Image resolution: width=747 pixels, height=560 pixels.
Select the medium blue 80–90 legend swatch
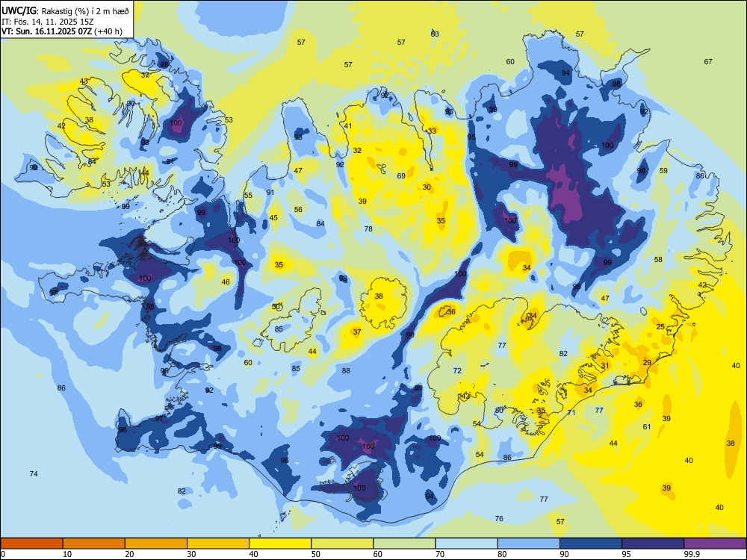(529, 544)
